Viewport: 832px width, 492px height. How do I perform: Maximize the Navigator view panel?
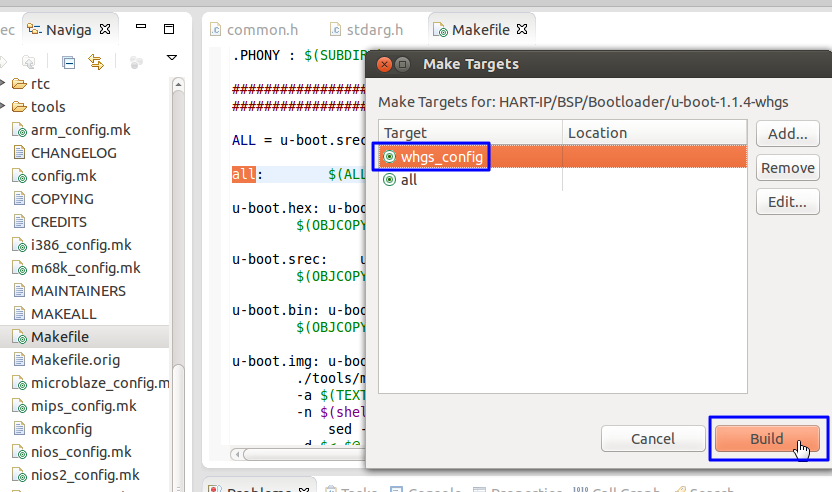click(x=169, y=29)
